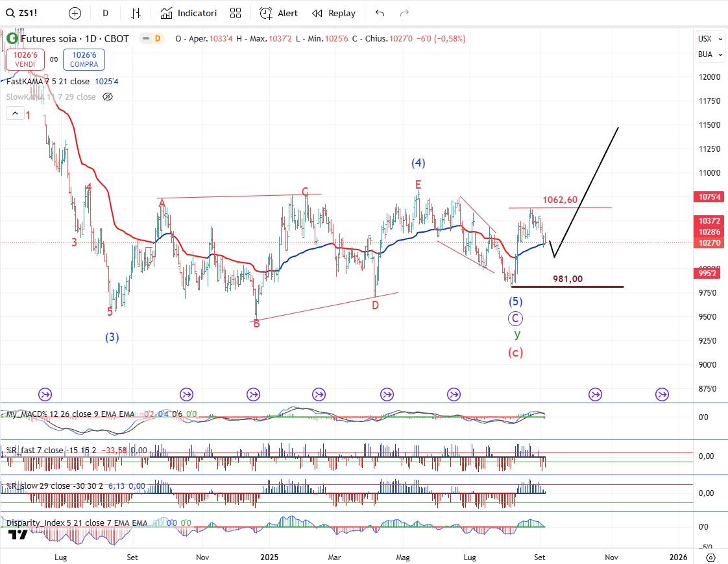Select the 995'2 price label on scale
Image resolution: width=728 pixels, height=564 pixels.
click(x=708, y=273)
